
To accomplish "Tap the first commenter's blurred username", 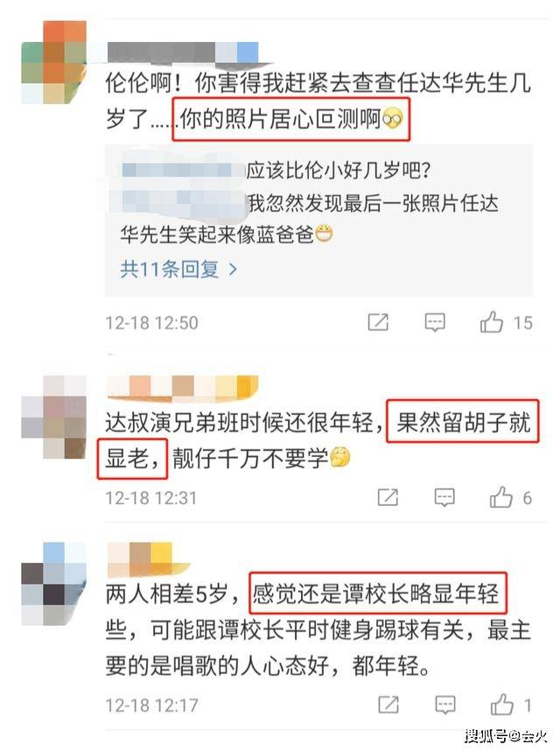I will (182, 52).
